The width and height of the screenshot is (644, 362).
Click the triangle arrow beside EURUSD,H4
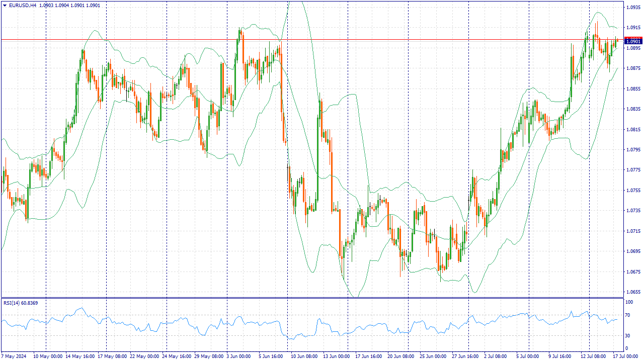click(x=4, y=6)
